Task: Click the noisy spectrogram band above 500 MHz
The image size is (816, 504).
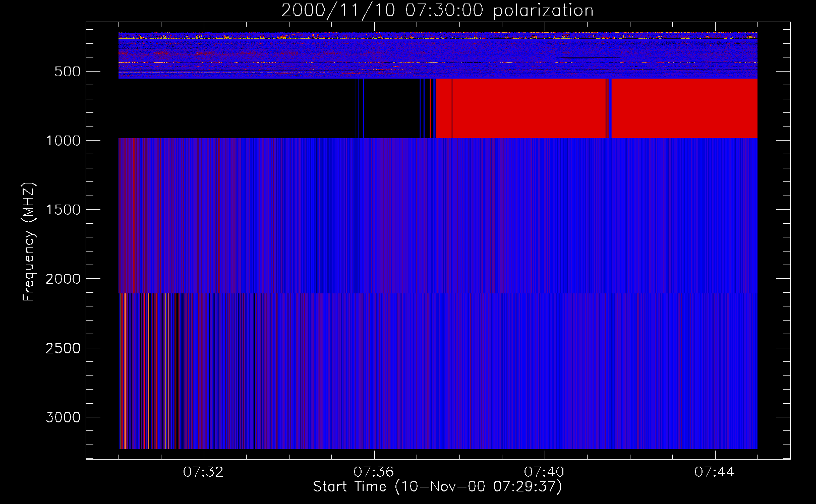Action: 438,55
